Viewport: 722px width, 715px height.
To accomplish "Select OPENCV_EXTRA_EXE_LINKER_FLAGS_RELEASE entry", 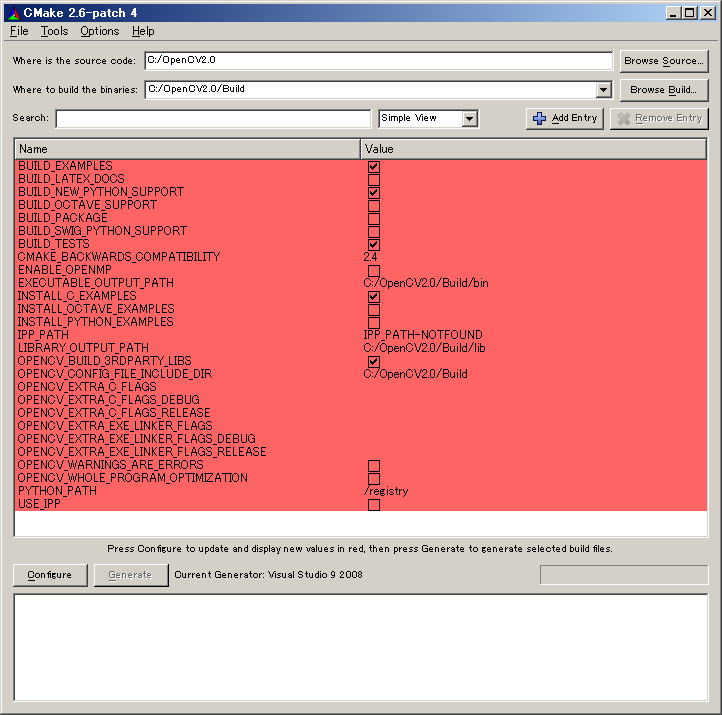I will coord(142,452).
